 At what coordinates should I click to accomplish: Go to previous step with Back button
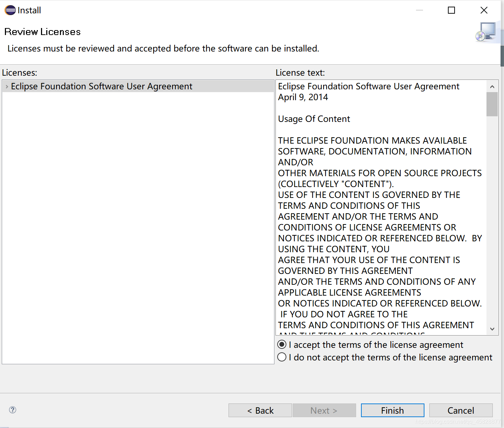point(260,410)
